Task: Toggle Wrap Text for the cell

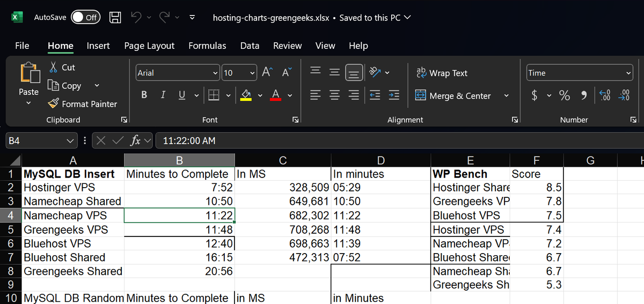Action: 442,73
